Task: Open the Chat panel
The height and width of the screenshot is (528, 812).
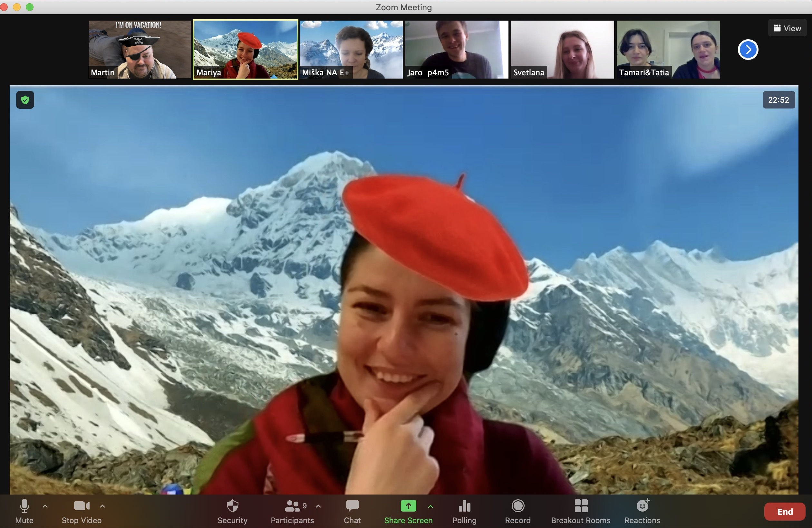Action: [x=352, y=511]
